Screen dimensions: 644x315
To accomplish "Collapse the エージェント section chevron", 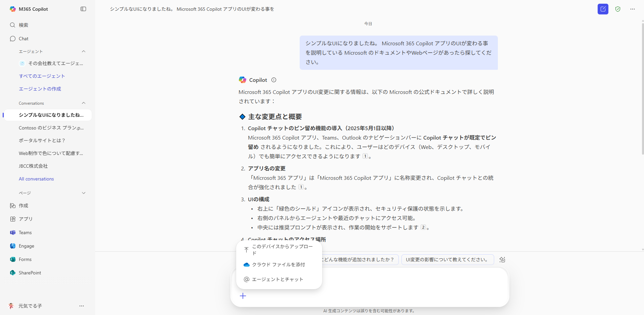I will [x=84, y=51].
